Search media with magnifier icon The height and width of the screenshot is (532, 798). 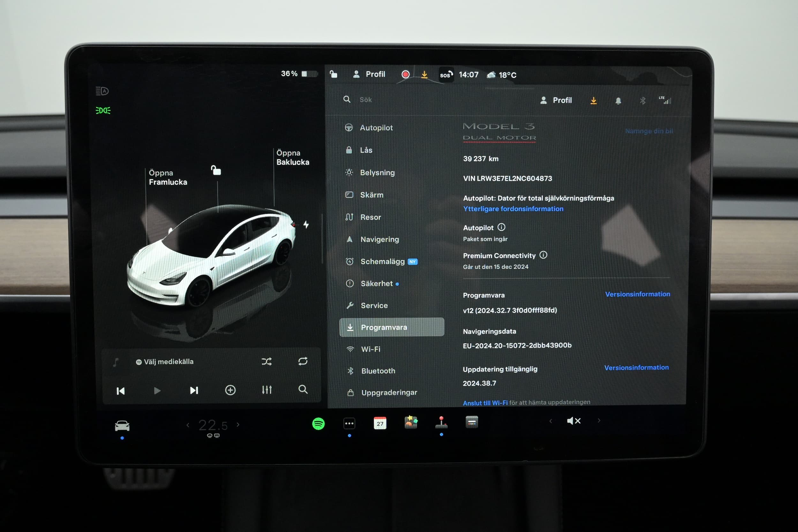point(303,389)
